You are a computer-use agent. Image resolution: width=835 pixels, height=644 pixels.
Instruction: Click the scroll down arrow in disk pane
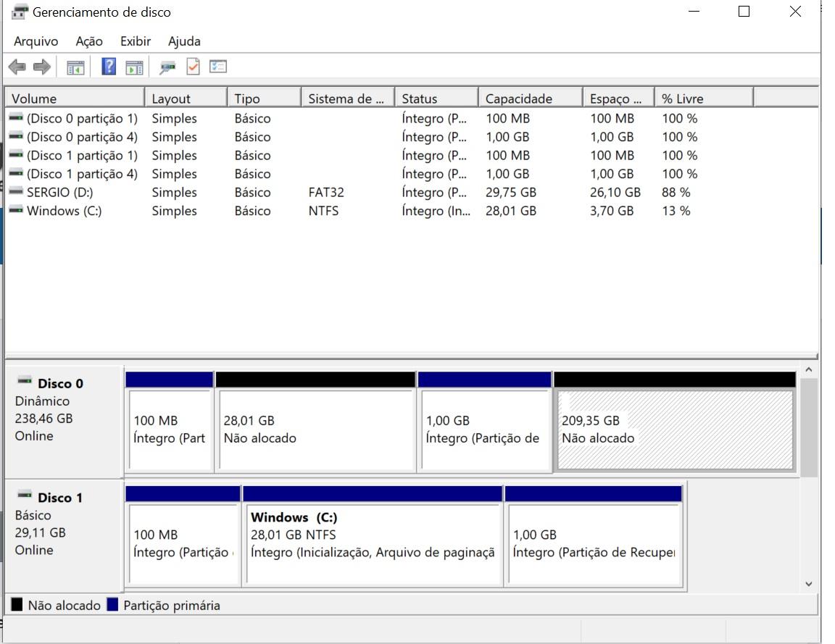click(808, 584)
